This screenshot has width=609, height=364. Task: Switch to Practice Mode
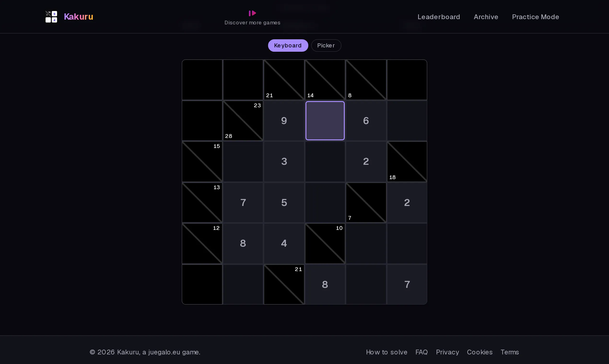[x=536, y=17]
